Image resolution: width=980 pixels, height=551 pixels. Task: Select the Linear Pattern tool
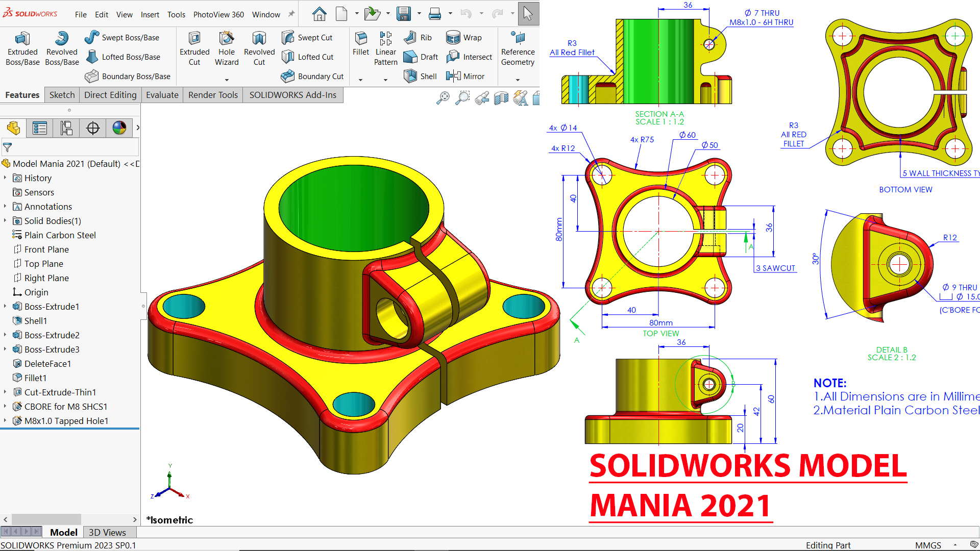click(x=385, y=48)
